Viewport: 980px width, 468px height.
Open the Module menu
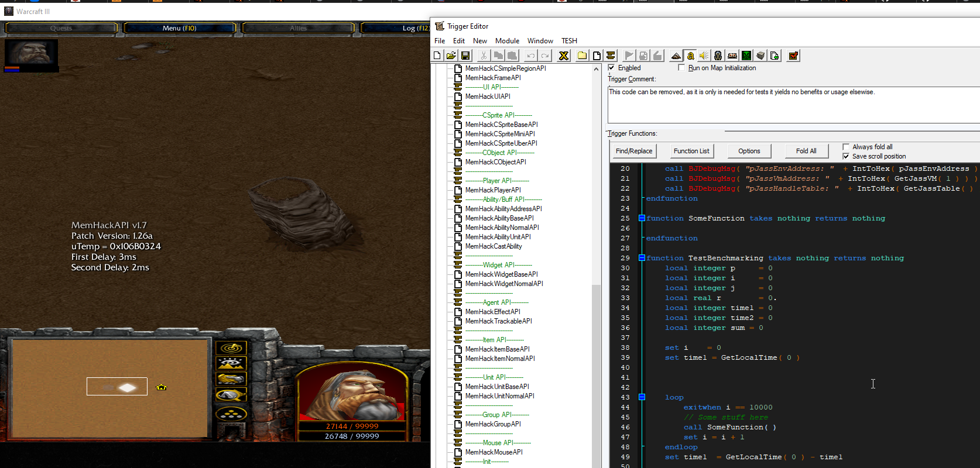click(507, 41)
